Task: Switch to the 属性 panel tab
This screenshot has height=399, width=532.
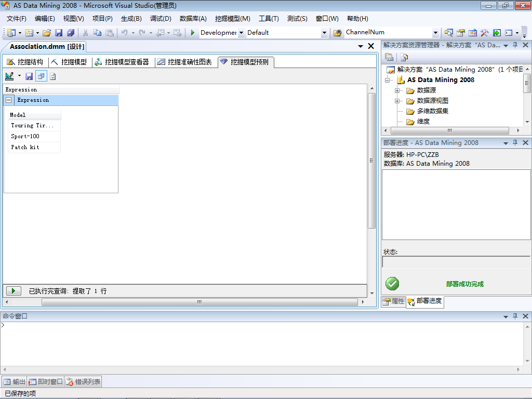Action: [394, 301]
